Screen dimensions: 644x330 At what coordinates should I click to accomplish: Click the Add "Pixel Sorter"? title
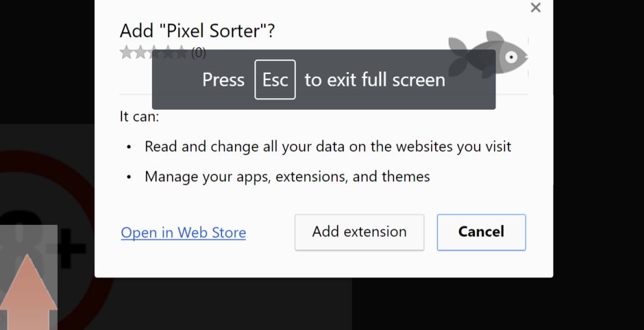197,31
